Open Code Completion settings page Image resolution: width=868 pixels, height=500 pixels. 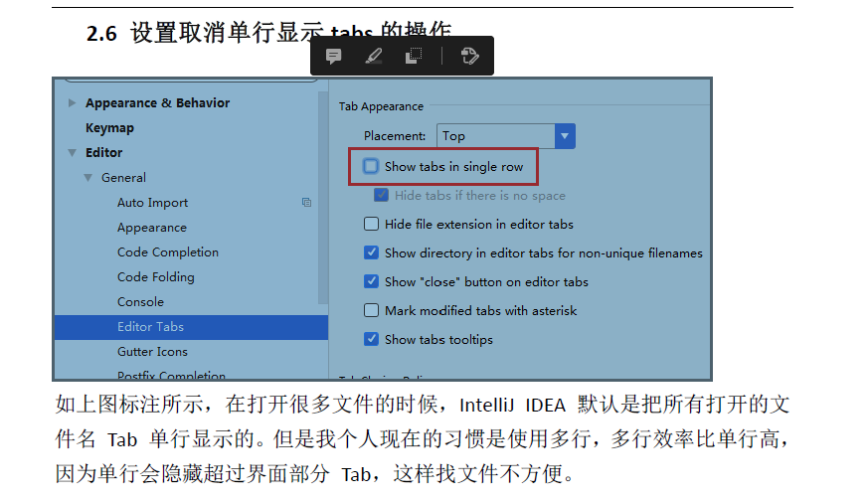pos(168,251)
